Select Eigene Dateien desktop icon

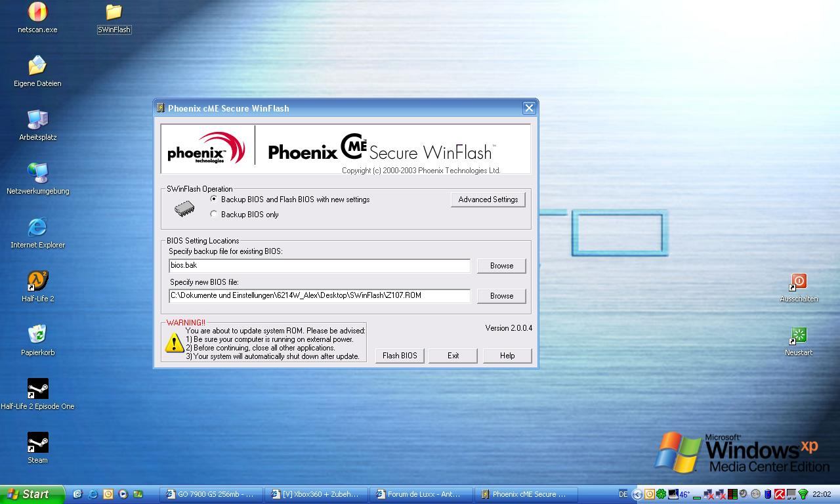(37, 71)
